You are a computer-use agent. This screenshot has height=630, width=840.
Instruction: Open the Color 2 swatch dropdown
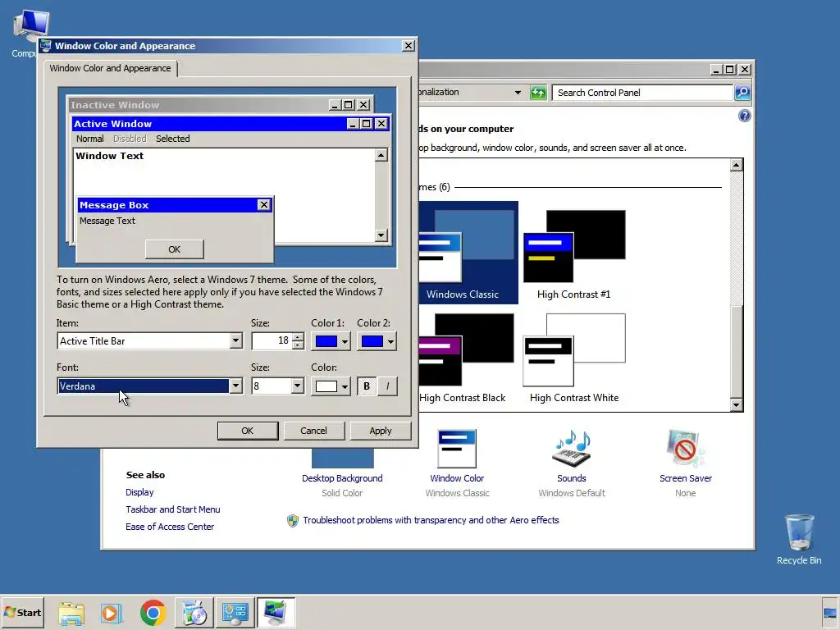(377, 341)
